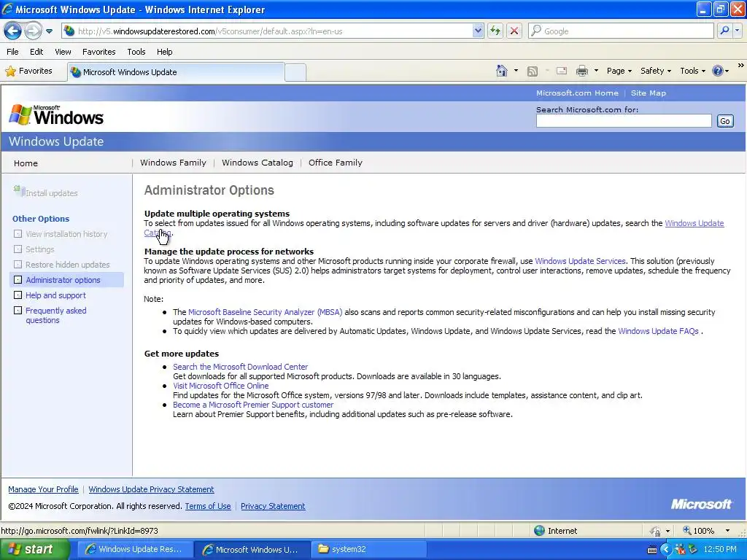Click the Search Microsoft.com text field
The width and height of the screenshot is (747, 560).
(x=624, y=121)
